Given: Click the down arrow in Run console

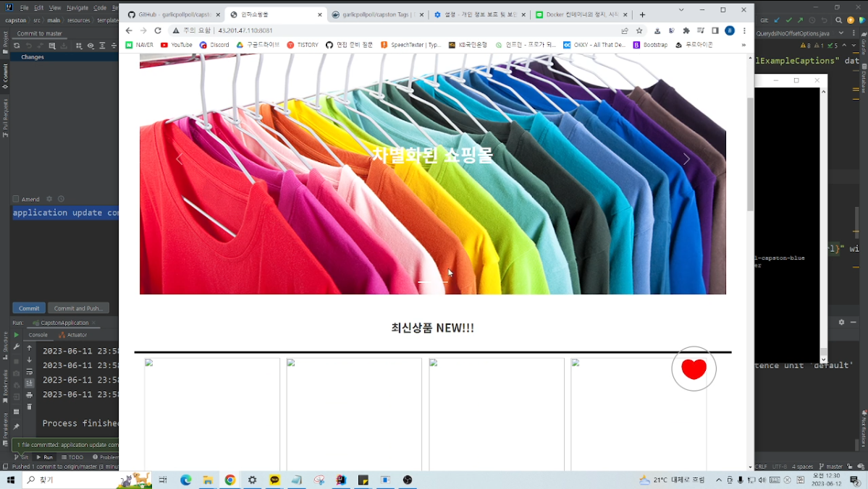Looking at the screenshot, I should [x=30, y=360].
